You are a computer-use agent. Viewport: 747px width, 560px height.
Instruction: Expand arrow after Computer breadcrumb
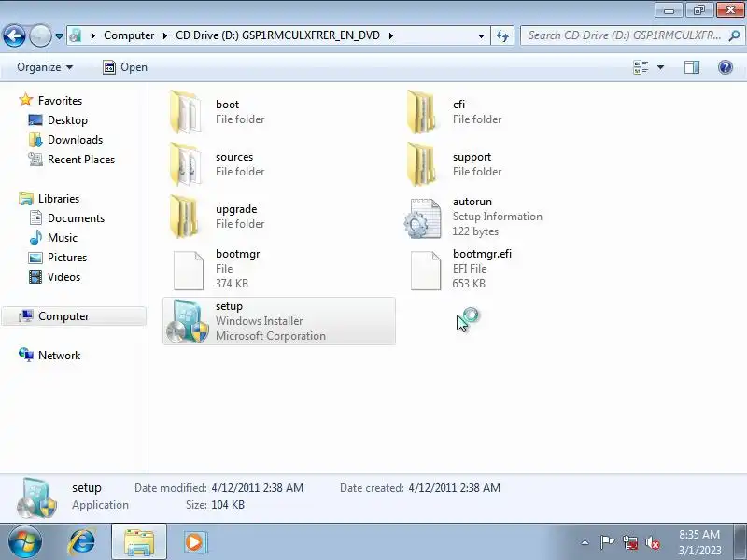165,35
